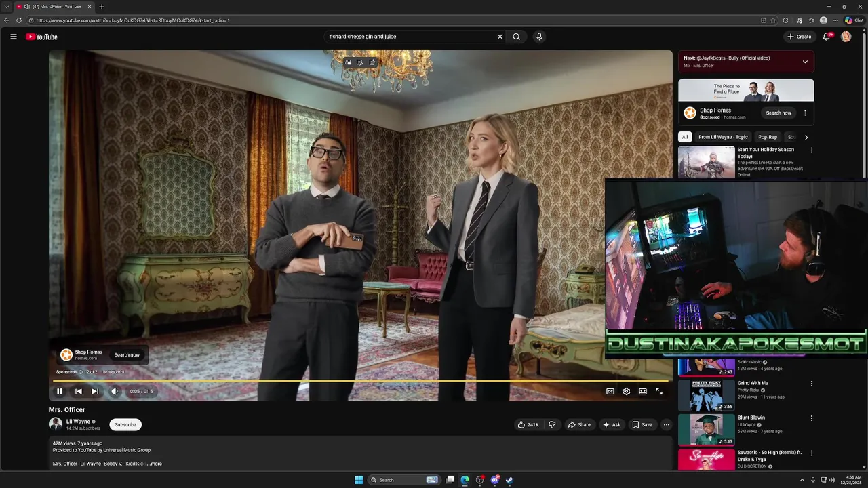This screenshot has width=868, height=488.
Task: Open the Copilot Chat button in the browser
Action: click(x=854, y=20)
